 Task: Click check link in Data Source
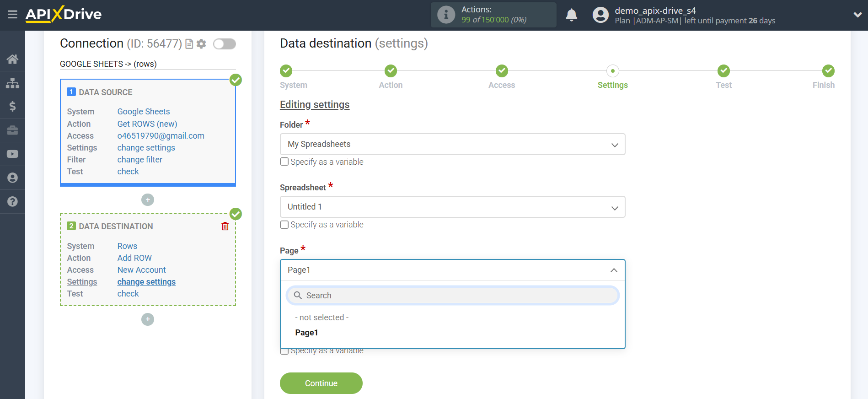pos(128,172)
